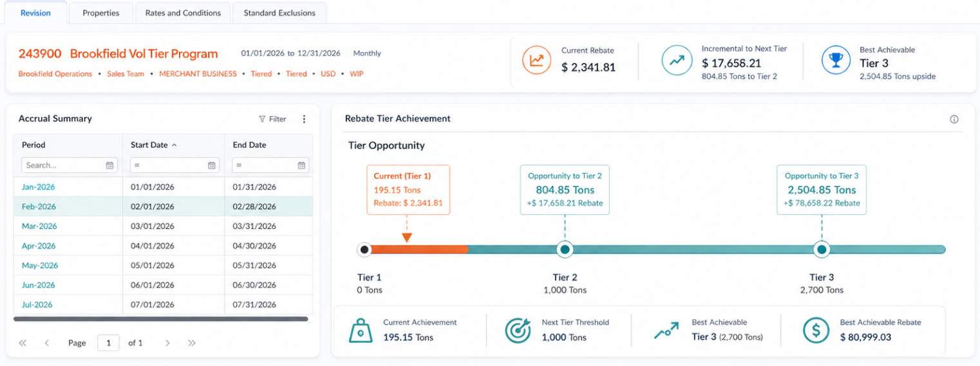Click the USD currency tag
The height and width of the screenshot is (366, 980).
328,74
